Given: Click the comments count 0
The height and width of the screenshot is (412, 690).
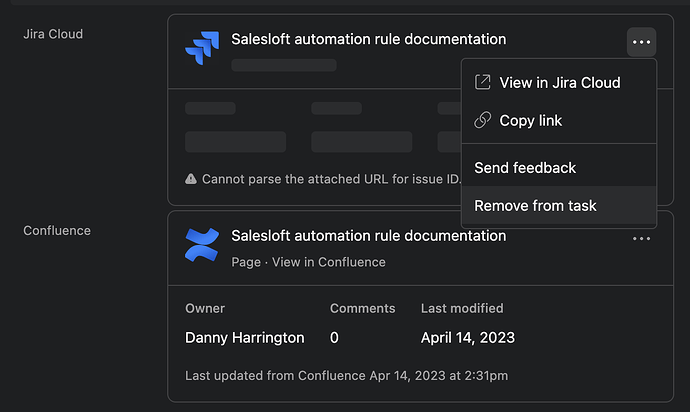Looking at the screenshot, I should (x=334, y=338).
